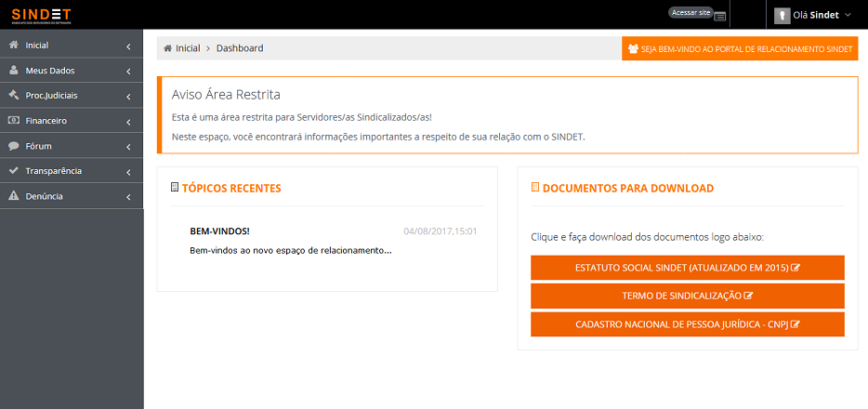Screen dimensions: 868x409
Task: Click the edit icon on the CNPJ button
Action: click(796, 324)
